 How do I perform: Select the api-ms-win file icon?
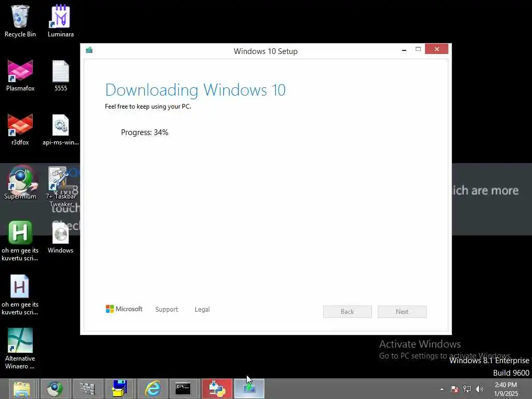pos(61,129)
